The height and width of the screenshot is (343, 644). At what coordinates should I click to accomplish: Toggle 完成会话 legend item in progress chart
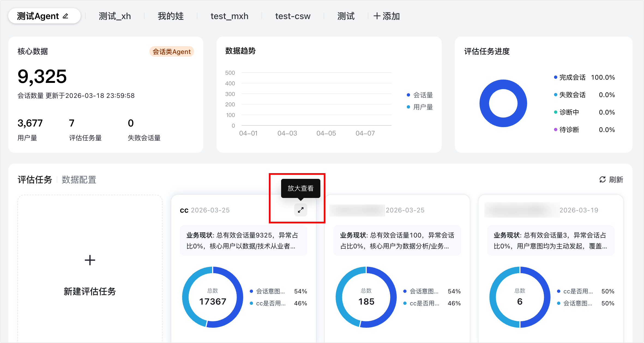[x=572, y=77]
